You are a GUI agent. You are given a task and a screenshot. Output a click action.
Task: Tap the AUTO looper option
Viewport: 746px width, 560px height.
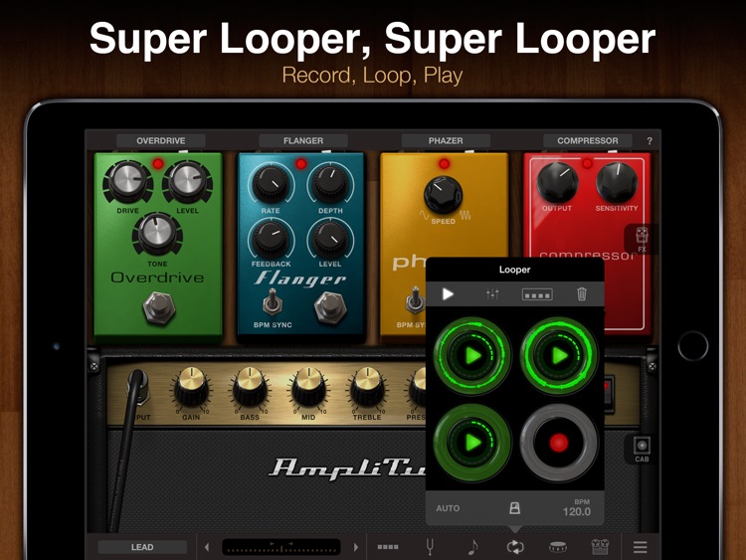[x=448, y=508]
